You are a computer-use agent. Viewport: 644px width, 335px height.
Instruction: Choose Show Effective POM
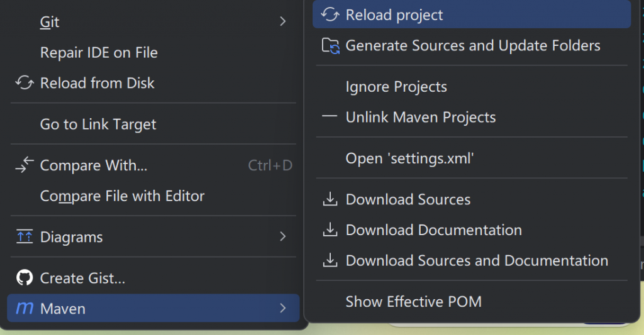(413, 302)
